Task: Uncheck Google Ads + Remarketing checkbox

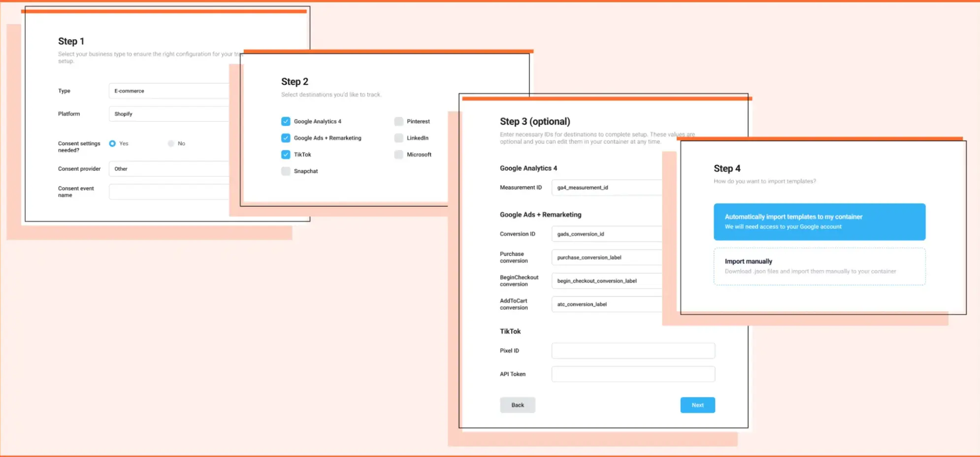Action: (x=286, y=138)
